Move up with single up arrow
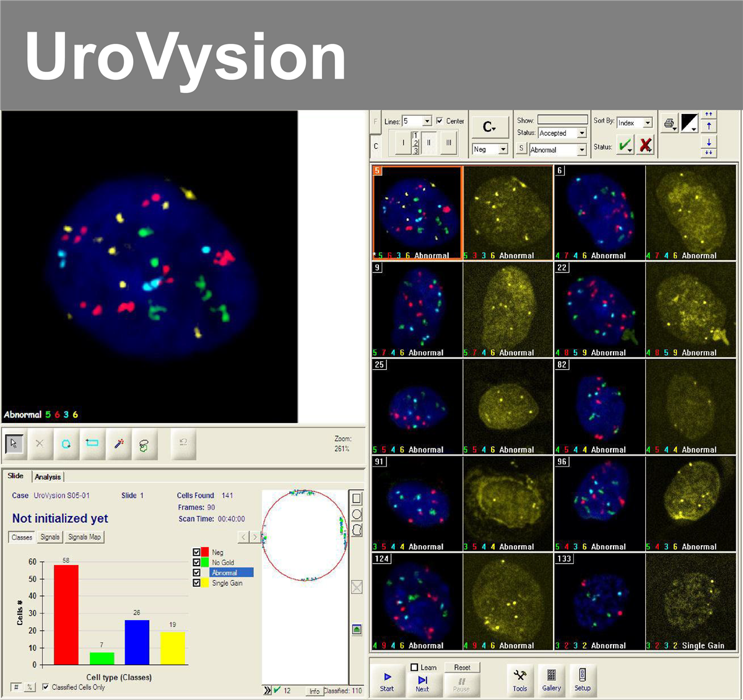Screen dimensions: 743x700 tap(709, 126)
